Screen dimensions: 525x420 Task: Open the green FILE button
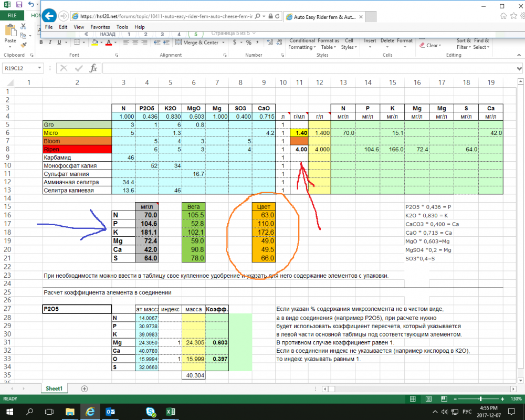click(x=12, y=15)
